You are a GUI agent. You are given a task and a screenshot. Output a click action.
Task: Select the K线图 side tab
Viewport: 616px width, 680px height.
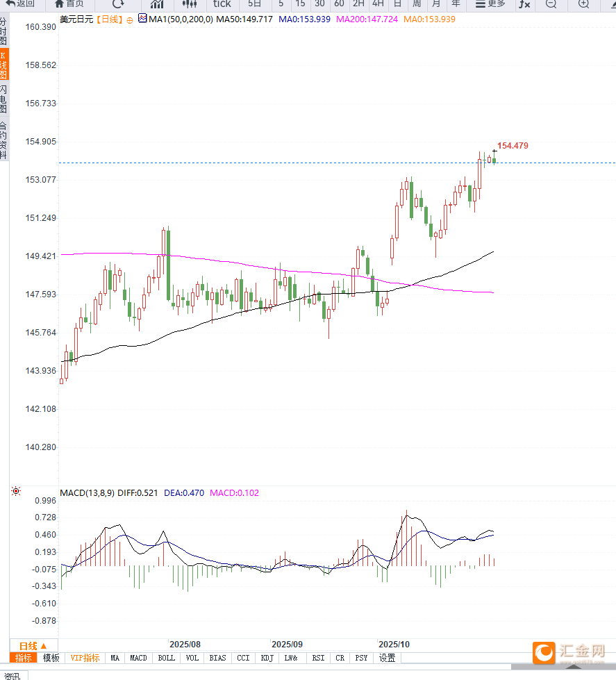4,65
